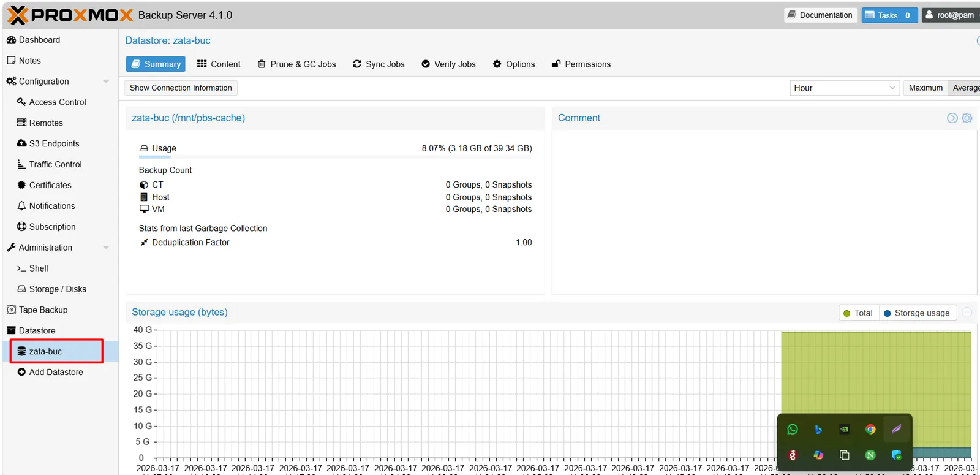Open WhatsApp from system tray
This screenshot has width=980, height=475.
pyautogui.click(x=793, y=430)
